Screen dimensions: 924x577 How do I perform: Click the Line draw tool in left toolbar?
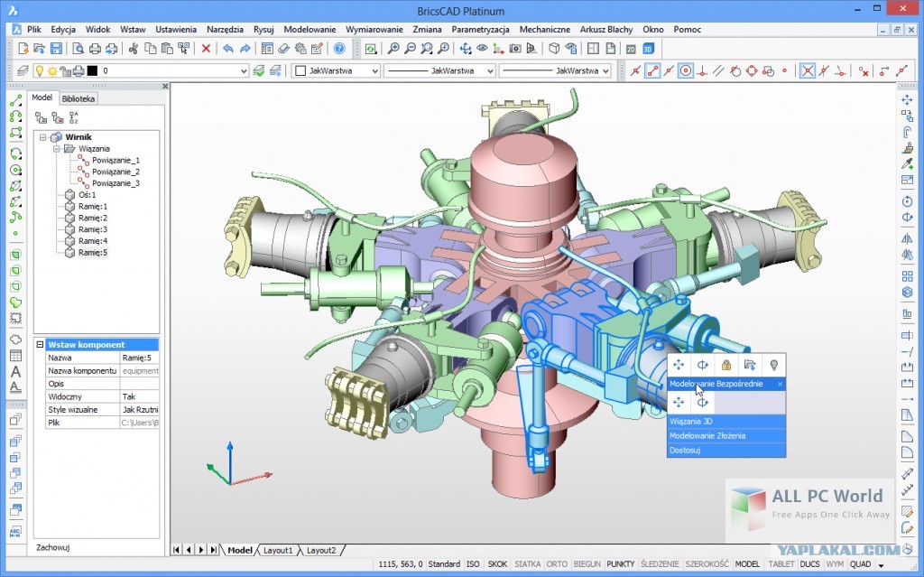point(16,101)
